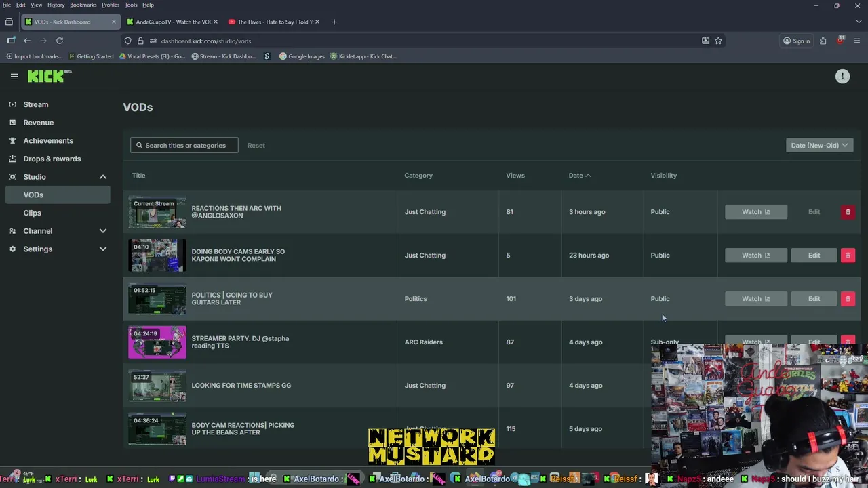This screenshot has height=488, width=868.
Task: Click the Sign in button in toolbar
Action: [x=796, y=41]
